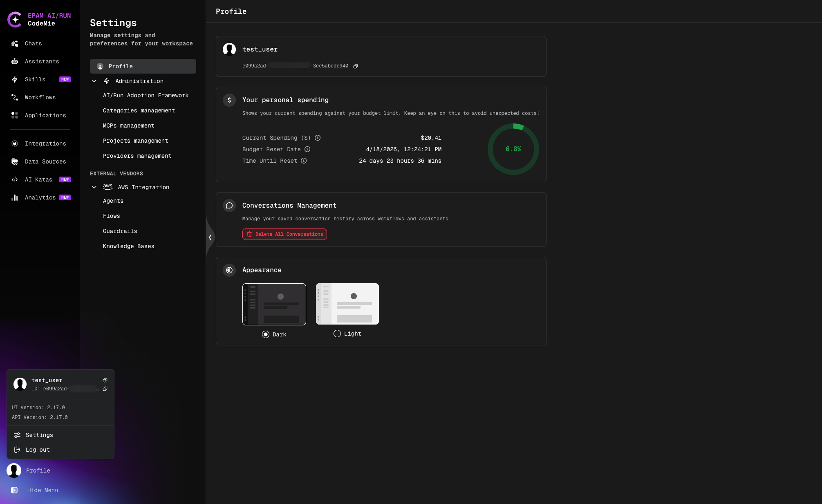The width and height of the screenshot is (822, 504).
Task: Open AWS Agents page
Action: [x=113, y=201]
